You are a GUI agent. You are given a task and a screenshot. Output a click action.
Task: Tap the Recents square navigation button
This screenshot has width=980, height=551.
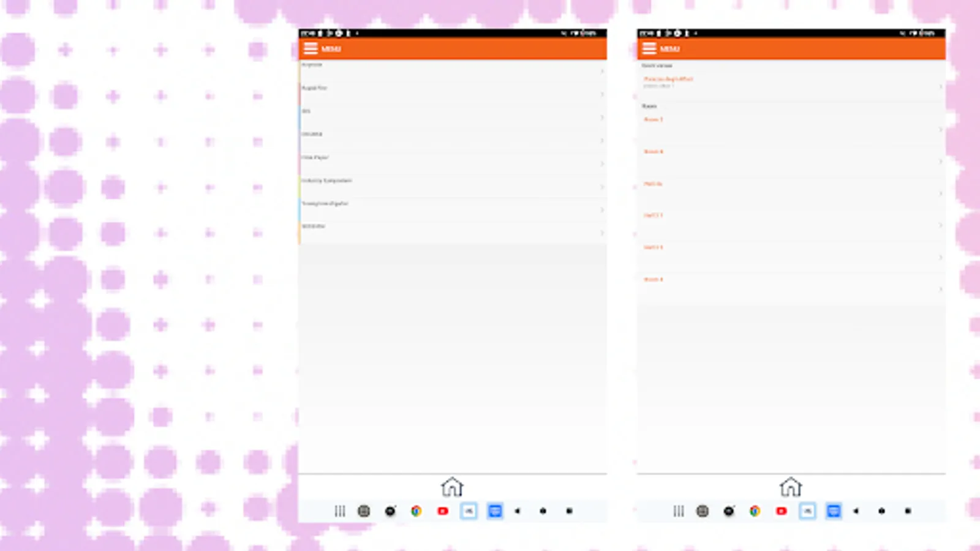point(568,511)
